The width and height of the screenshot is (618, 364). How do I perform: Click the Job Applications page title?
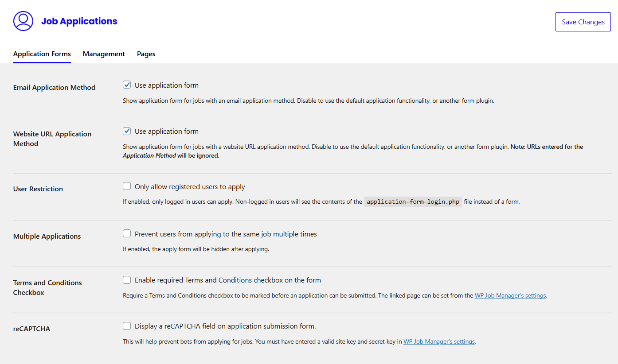click(x=79, y=21)
